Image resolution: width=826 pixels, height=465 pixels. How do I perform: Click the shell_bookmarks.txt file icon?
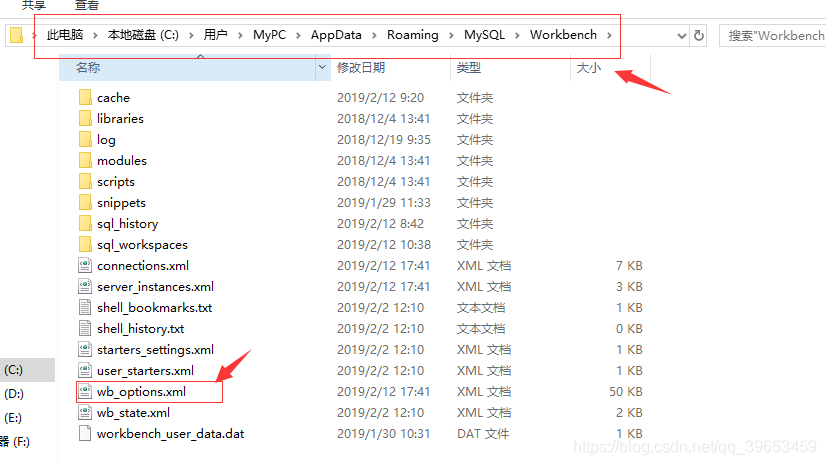click(x=85, y=308)
